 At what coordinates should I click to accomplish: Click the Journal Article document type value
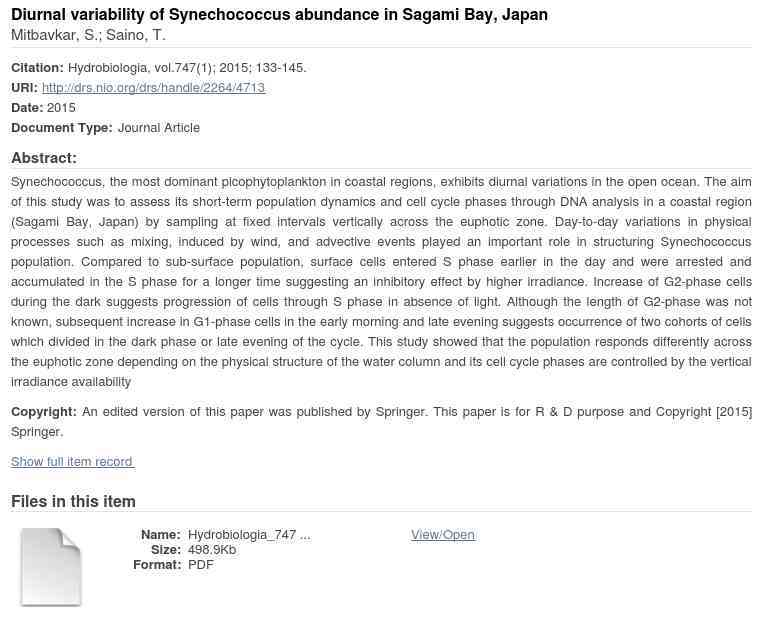[158, 128]
